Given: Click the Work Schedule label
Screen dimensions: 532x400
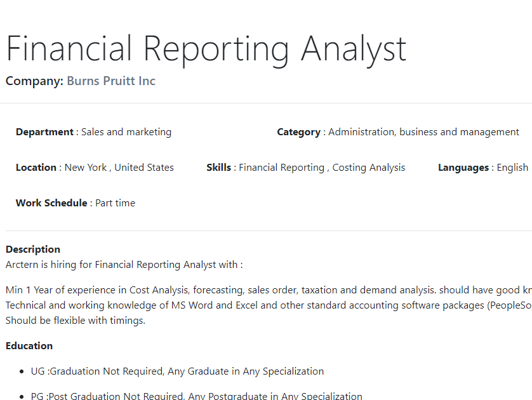Looking at the screenshot, I should 51,203.
